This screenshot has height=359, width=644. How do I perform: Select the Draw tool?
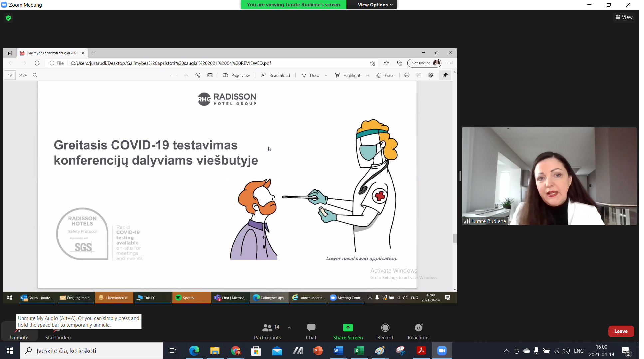point(310,75)
